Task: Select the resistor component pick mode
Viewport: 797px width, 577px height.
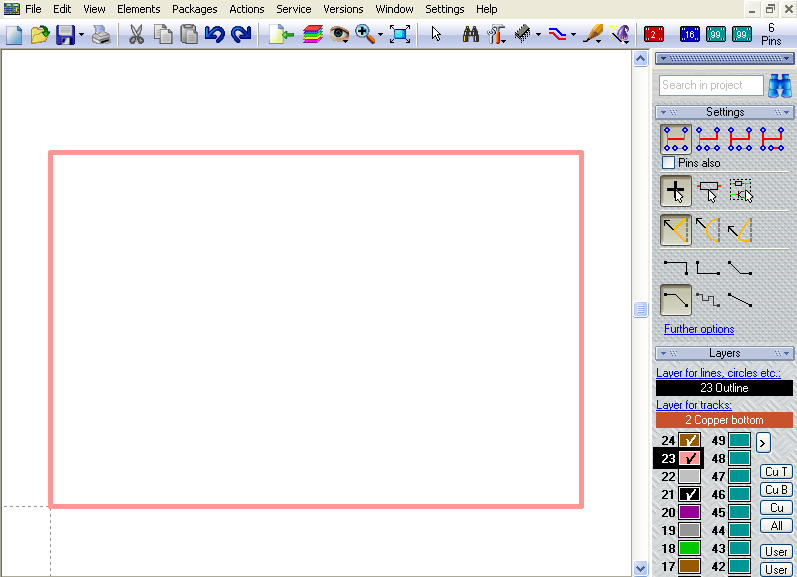Action: [x=708, y=191]
